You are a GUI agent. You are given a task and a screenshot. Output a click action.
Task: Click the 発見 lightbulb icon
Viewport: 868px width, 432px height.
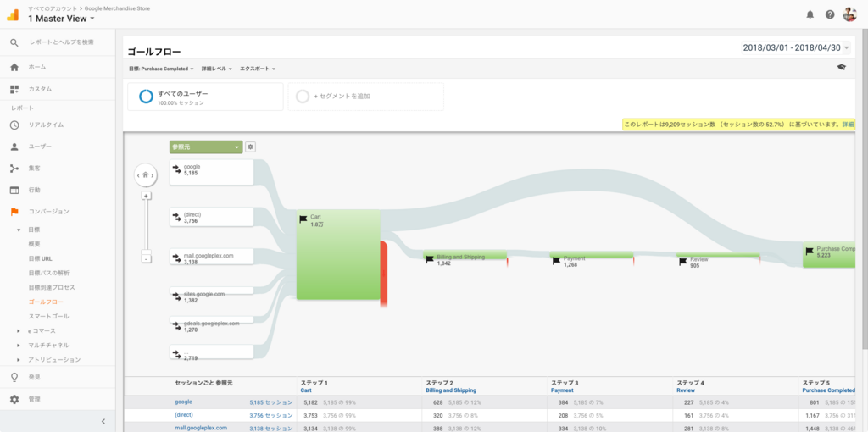tap(14, 377)
